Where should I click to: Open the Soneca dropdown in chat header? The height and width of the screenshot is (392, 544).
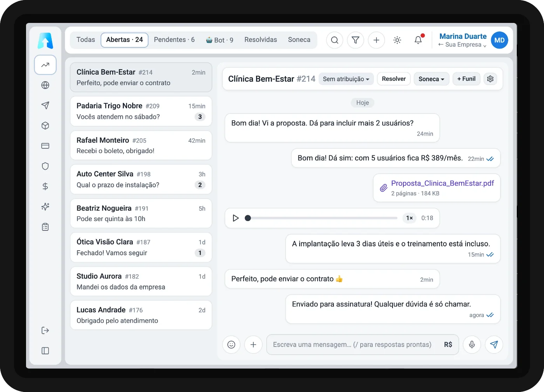coord(431,79)
